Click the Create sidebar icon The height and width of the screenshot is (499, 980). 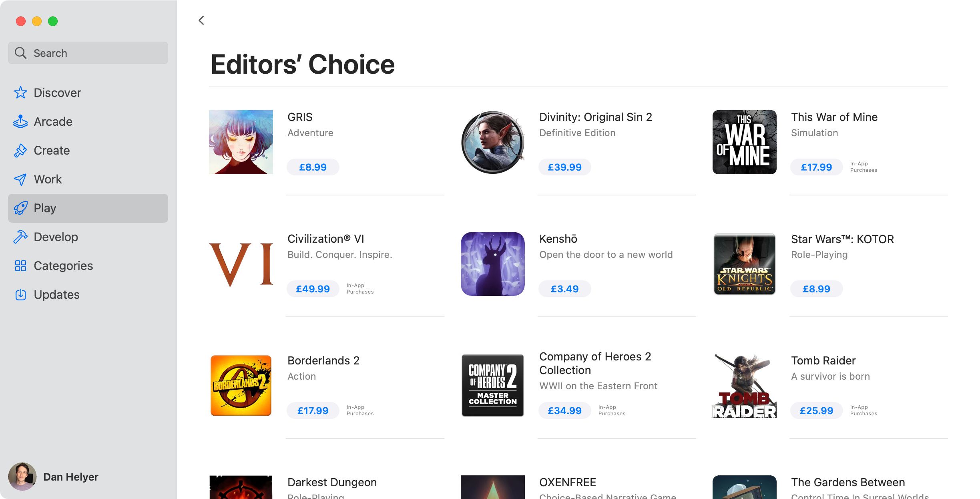point(22,149)
